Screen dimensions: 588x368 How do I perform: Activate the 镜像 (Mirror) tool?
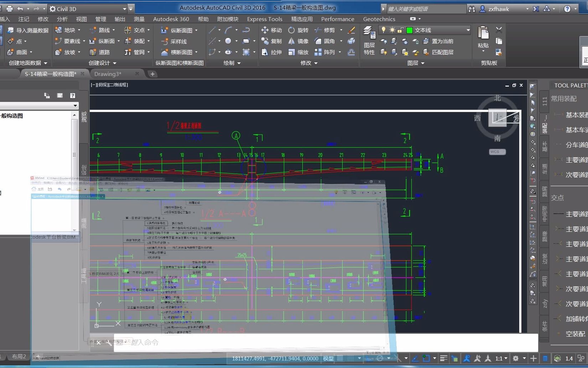pyautogui.click(x=301, y=41)
